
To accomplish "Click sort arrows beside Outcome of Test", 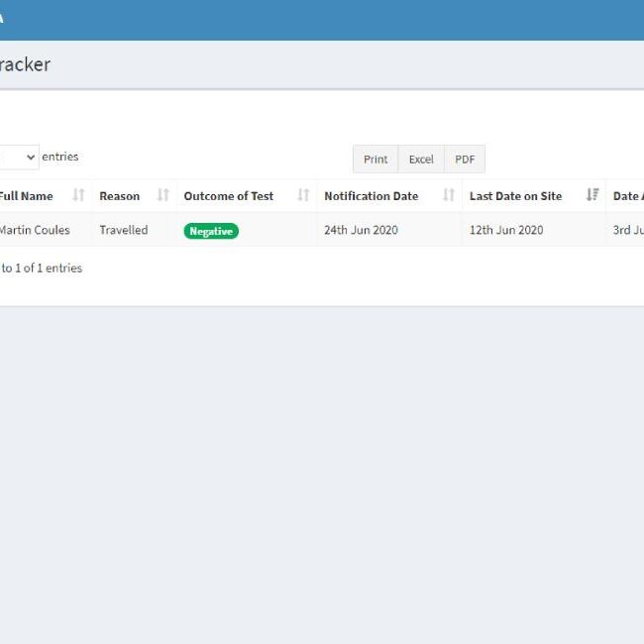I will pos(303,195).
